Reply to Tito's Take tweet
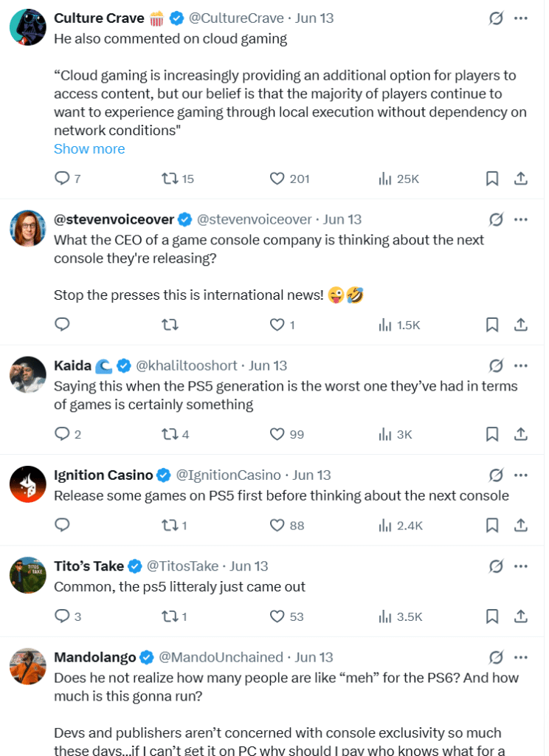Image resolution: width=549 pixels, height=756 pixels. tap(67, 616)
